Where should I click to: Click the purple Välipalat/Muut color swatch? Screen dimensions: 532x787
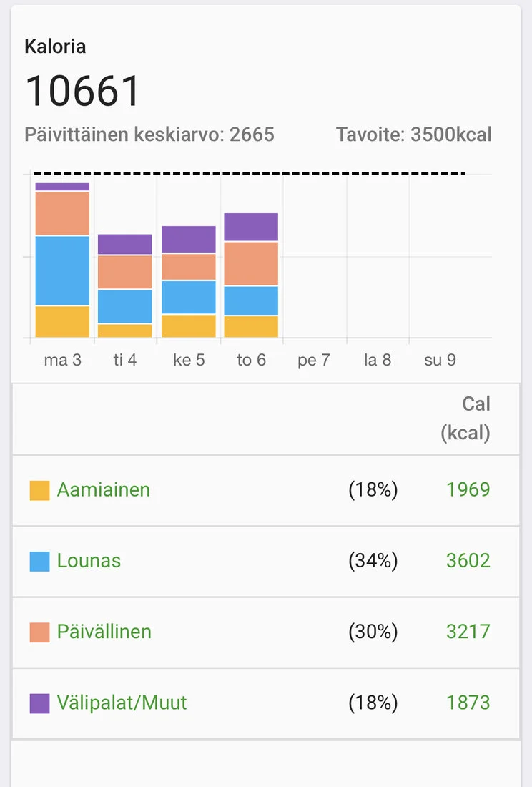point(39,703)
